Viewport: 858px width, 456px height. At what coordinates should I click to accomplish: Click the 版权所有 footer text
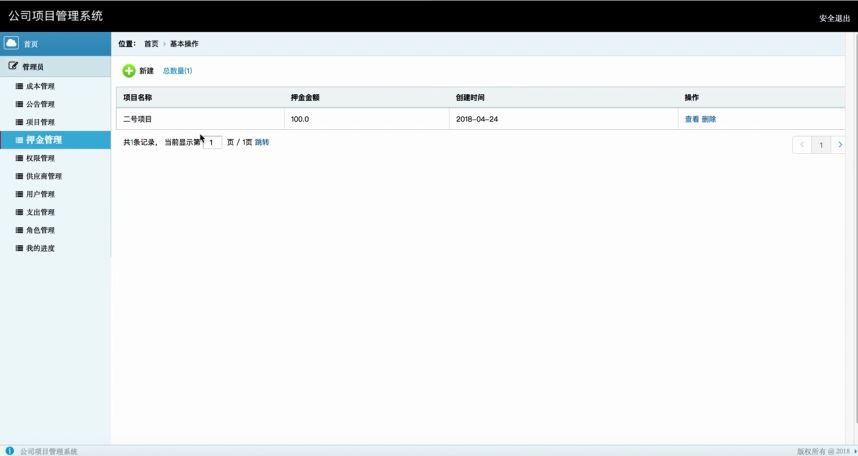pyautogui.click(x=823, y=452)
